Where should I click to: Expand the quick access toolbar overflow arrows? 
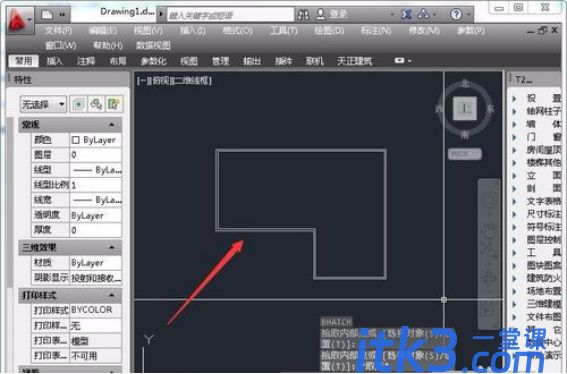pyautogui.click(x=62, y=15)
